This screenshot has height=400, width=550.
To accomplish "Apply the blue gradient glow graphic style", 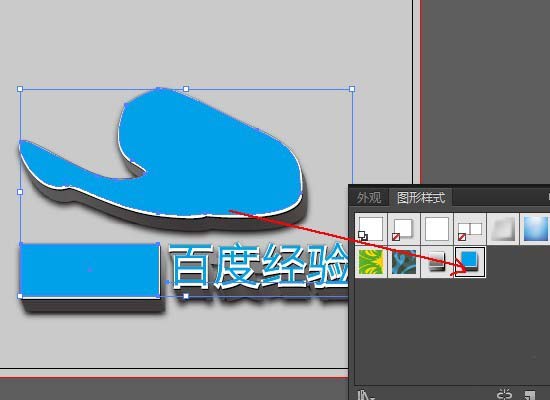I will [535, 229].
